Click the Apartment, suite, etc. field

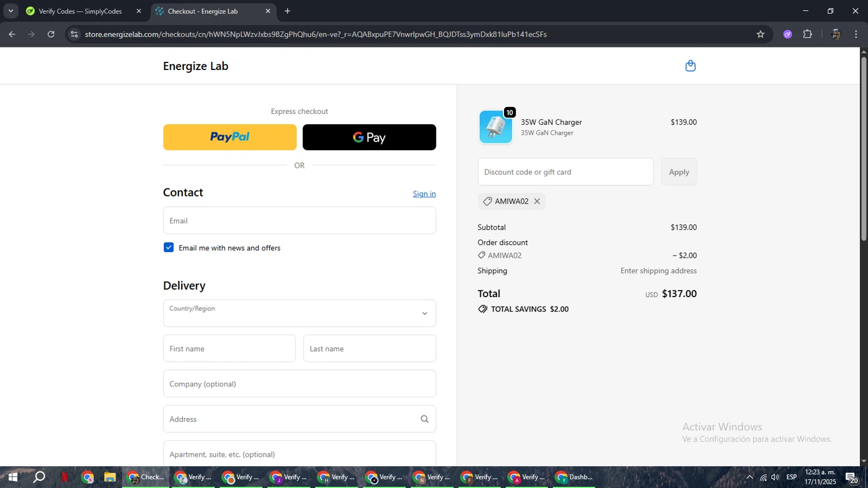300,453
